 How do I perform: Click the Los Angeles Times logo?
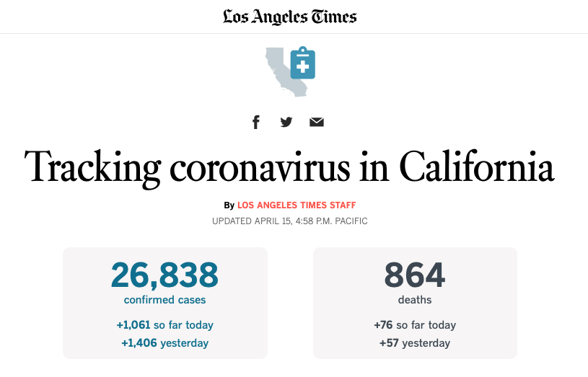[290, 17]
